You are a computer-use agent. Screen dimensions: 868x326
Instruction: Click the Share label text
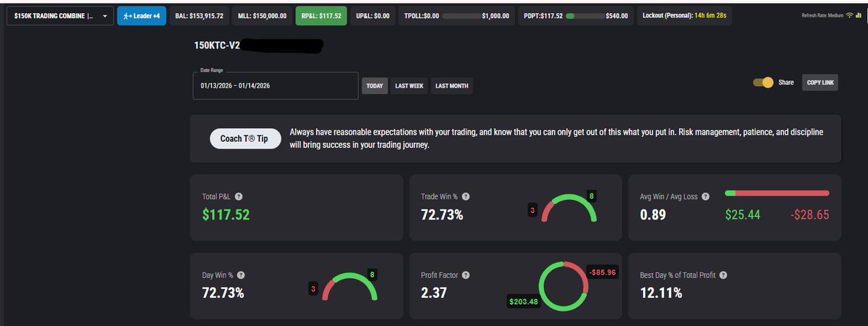[x=786, y=83]
